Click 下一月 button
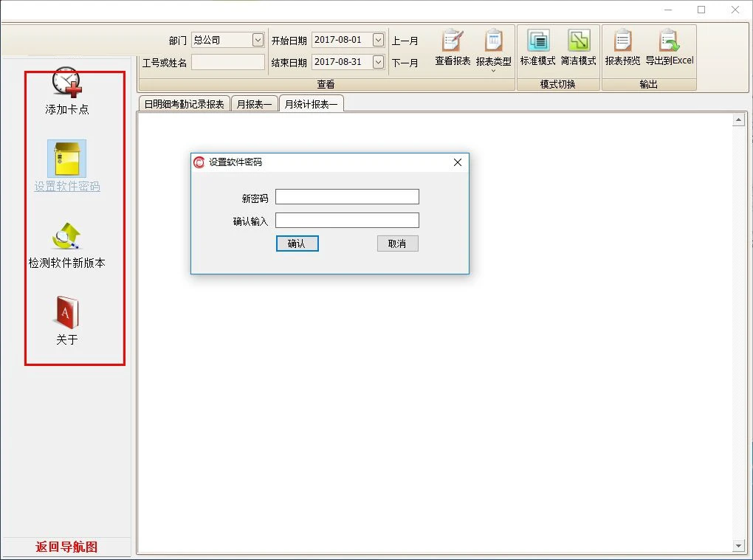This screenshot has height=560, width=753. pyautogui.click(x=405, y=63)
